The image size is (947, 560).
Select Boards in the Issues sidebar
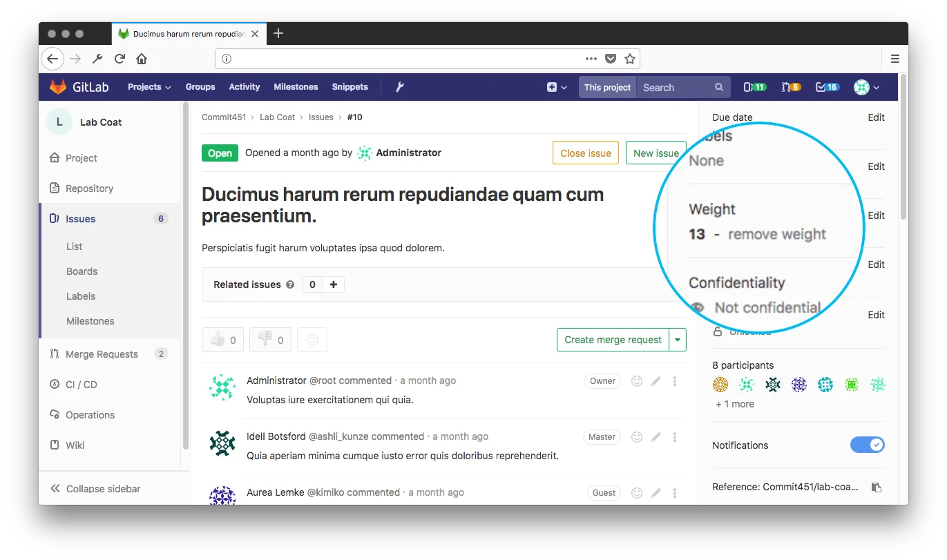click(82, 271)
